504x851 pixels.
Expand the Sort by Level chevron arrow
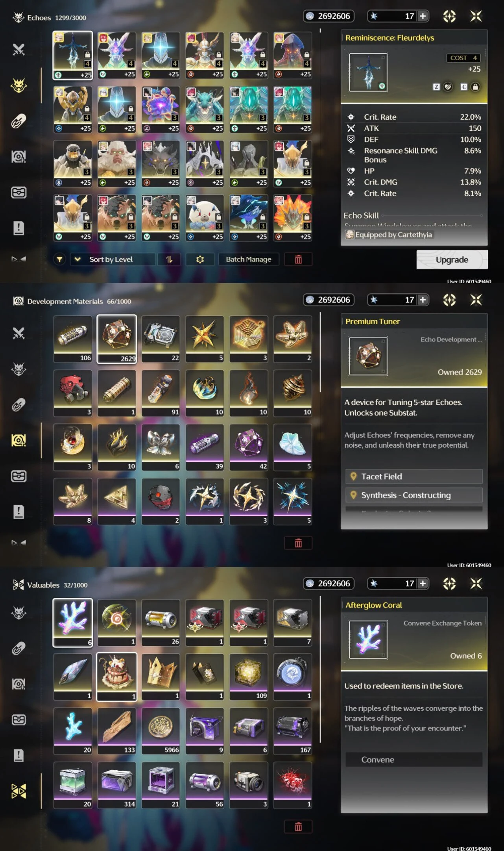tap(78, 259)
